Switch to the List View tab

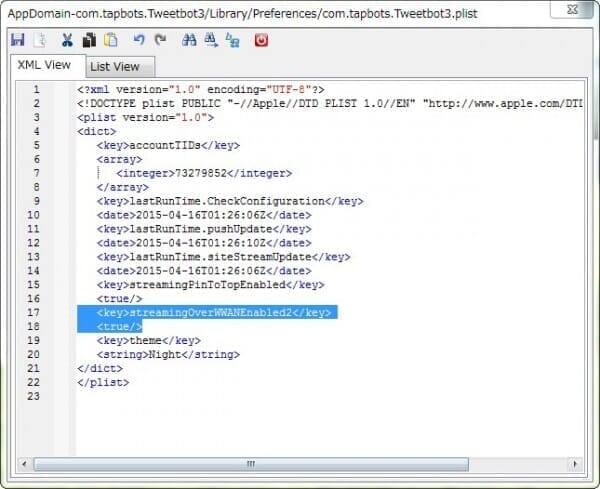coord(120,67)
